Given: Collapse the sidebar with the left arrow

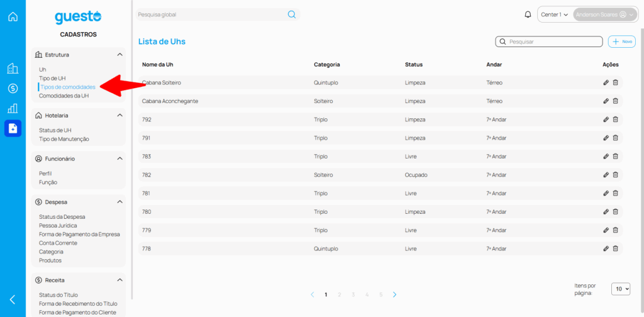Looking at the screenshot, I should tap(13, 299).
